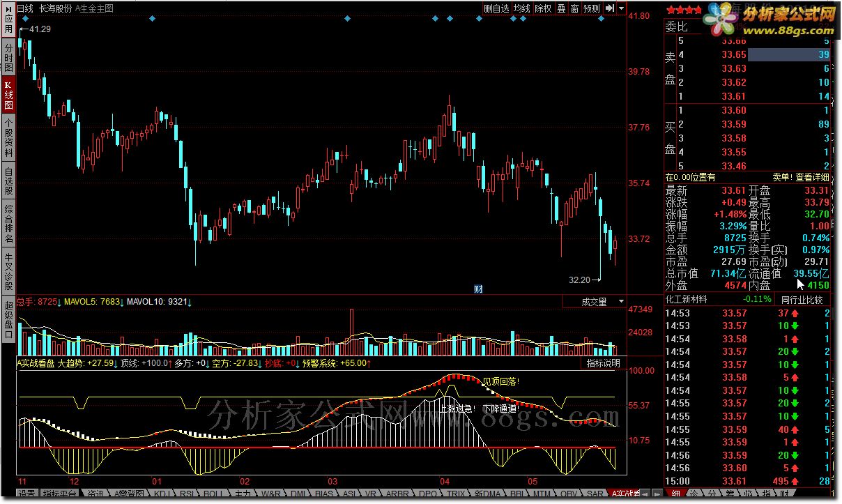Click the 指标说明 button
This screenshot has height=504, width=842.
(603, 363)
